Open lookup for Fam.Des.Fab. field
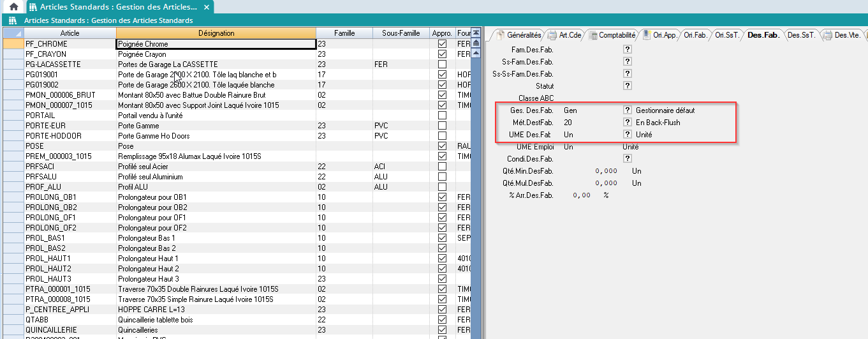868x339 pixels. click(x=628, y=49)
